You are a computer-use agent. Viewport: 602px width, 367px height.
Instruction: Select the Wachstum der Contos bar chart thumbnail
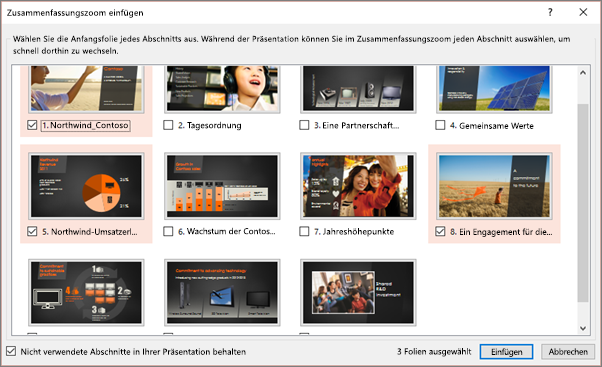tap(222, 186)
